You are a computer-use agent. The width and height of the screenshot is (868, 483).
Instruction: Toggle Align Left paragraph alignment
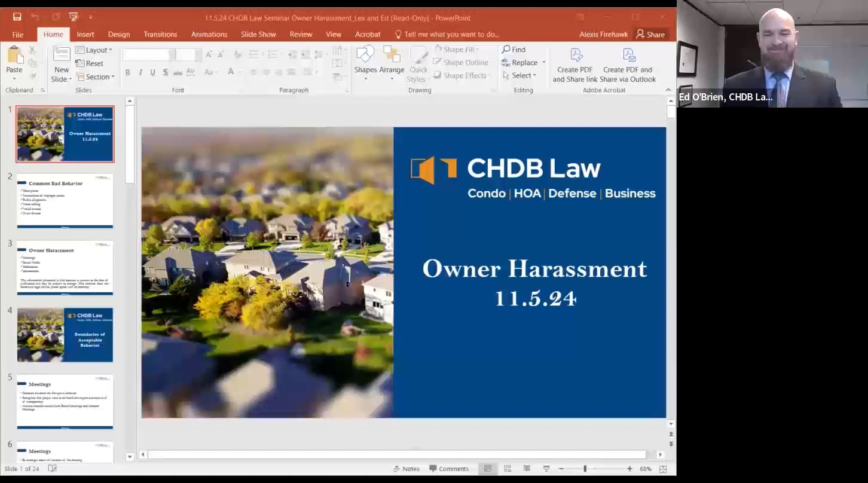253,72
